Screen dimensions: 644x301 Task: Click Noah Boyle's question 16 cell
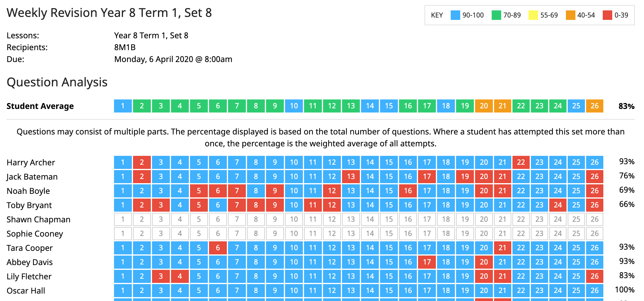pyautogui.click(x=408, y=191)
